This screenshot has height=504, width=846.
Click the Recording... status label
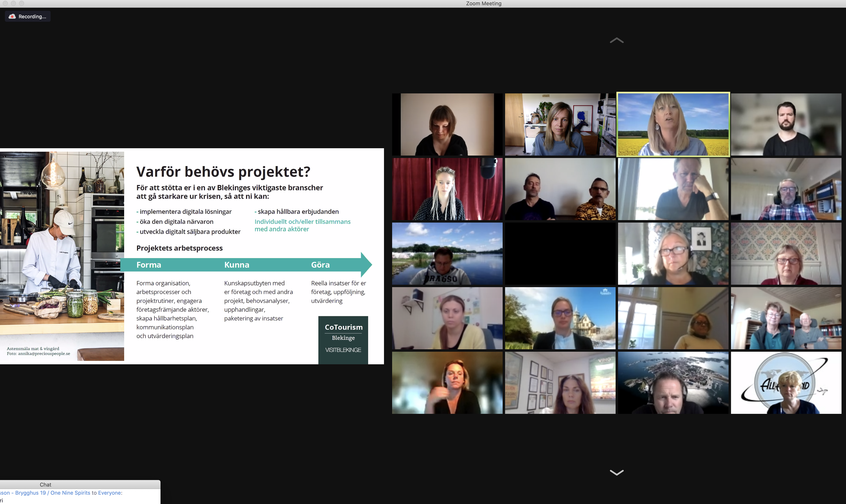[x=32, y=16]
